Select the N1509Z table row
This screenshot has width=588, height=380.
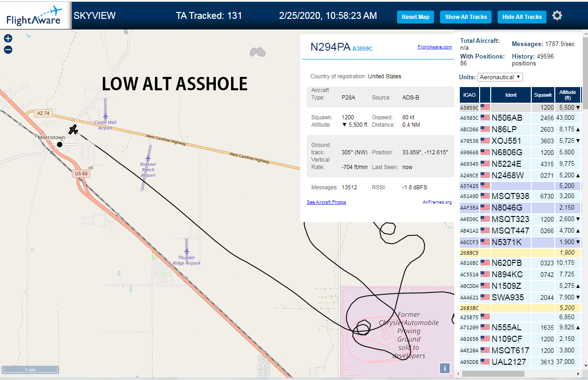click(520, 286)
